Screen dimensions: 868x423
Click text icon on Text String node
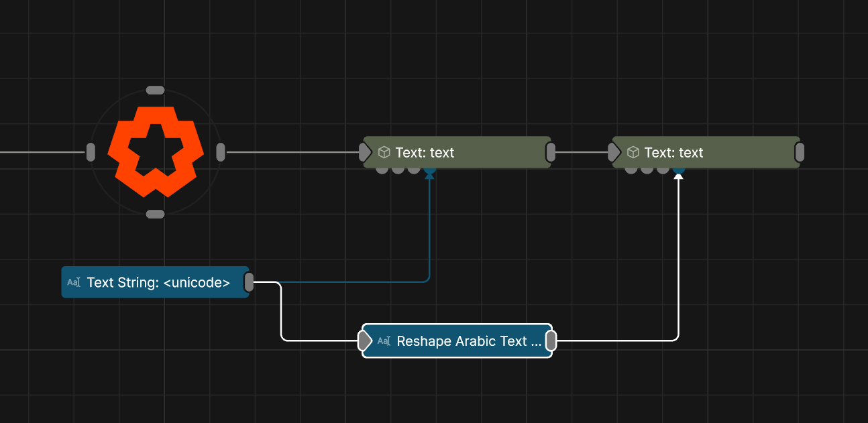(74, 282)
